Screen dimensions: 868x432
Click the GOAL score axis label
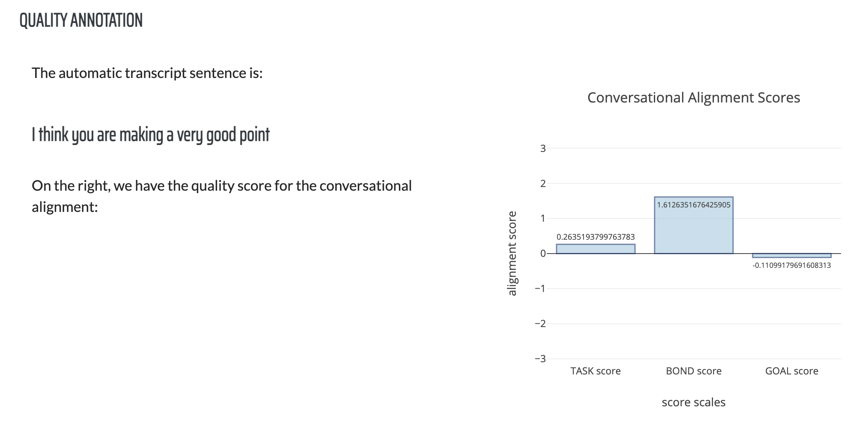792,371
